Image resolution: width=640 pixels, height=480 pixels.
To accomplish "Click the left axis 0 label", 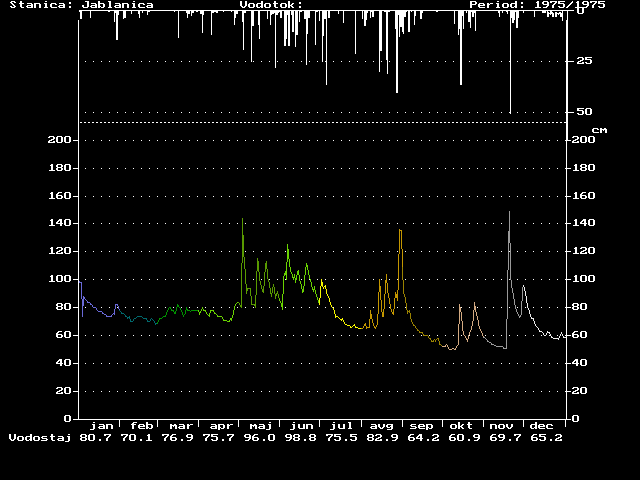I will pyautogui.click(x=68, y=419).
